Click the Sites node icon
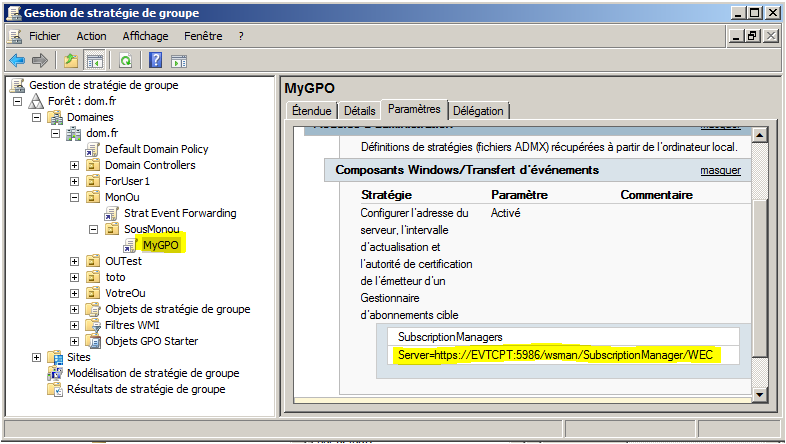Screen dimensions: 786x444 (x=55, y=357)
